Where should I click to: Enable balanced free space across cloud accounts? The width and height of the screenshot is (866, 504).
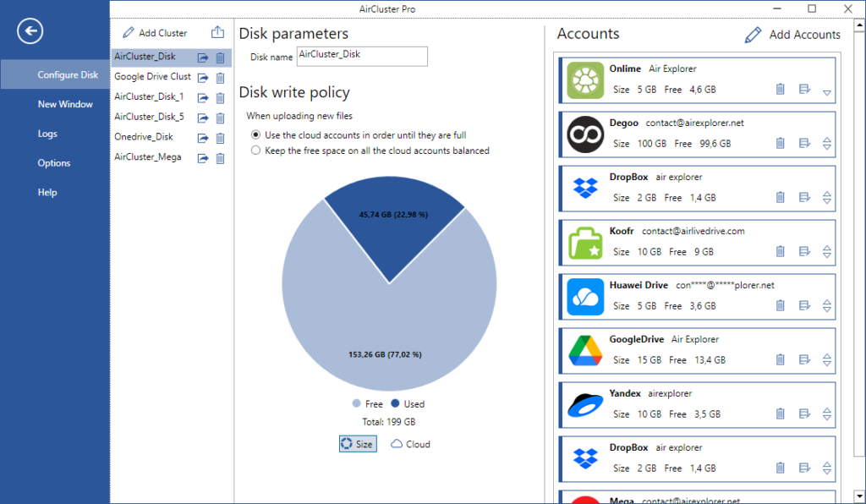(x=255, y=151)
